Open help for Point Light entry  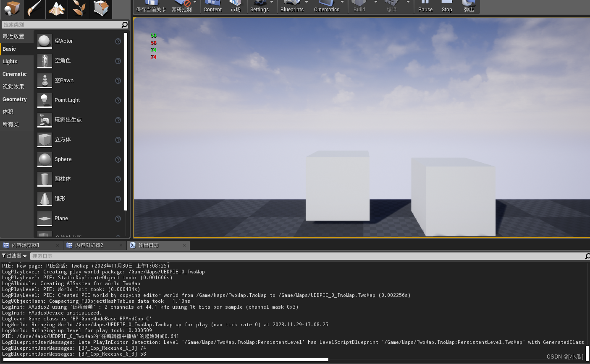118,100
